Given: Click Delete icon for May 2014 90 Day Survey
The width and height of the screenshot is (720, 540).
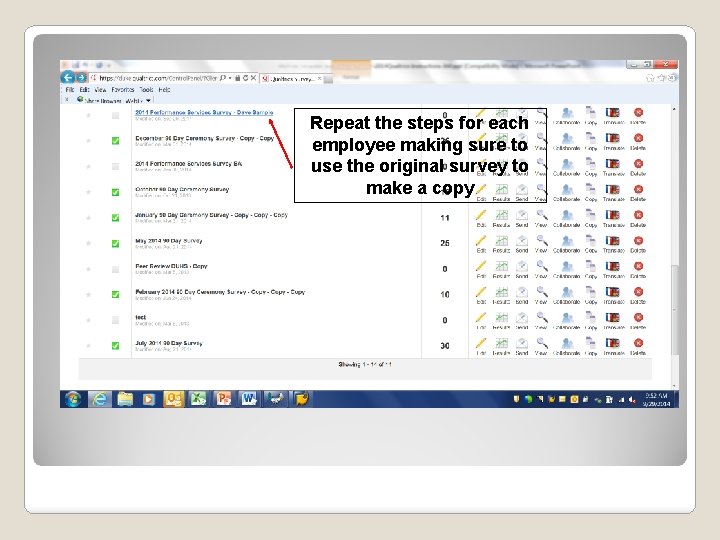Looking at the screenshot, I should tap(638, 241).
